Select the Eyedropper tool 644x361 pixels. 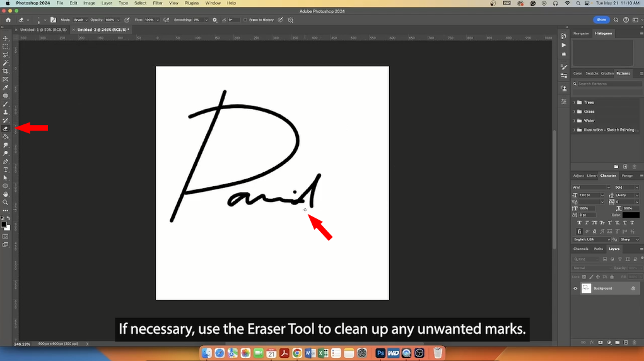point(6,88)
